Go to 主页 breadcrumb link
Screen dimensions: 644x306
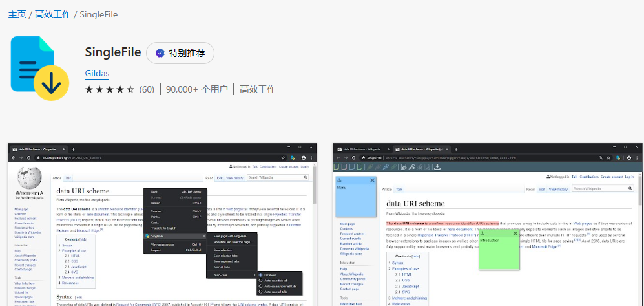(17, 14)
